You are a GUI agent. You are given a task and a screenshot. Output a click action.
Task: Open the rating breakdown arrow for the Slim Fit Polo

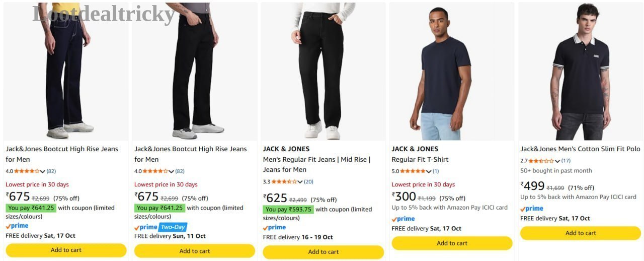coord(557,161)
